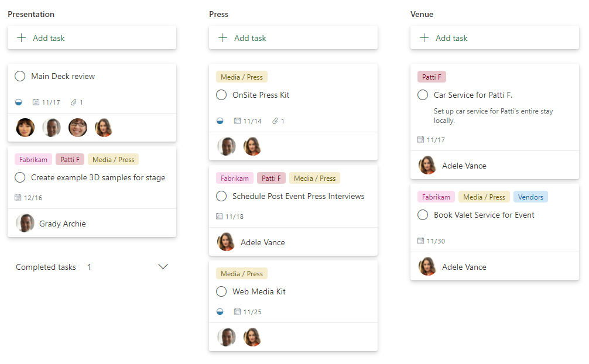Viewport: 589px width, 364px height.
Task: Select the Press bucket title
Action: (218, 14)
